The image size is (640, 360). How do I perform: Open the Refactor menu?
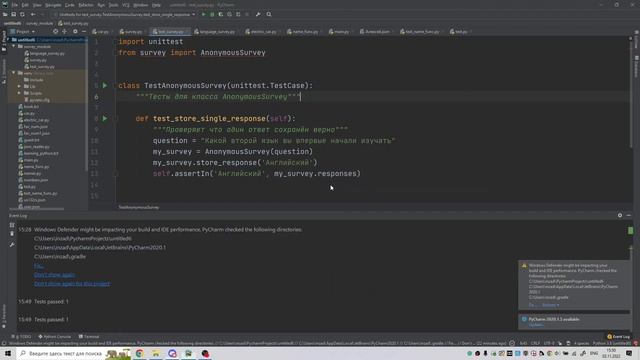point(86,5)
